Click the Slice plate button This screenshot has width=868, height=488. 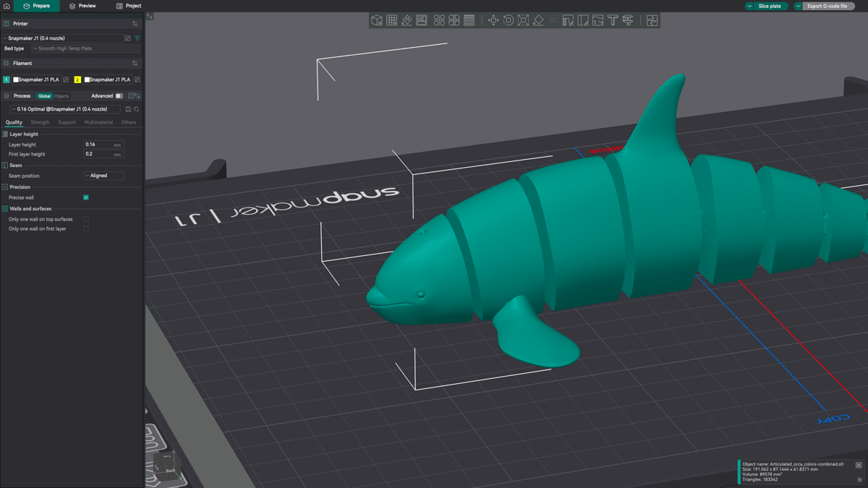[x=771, y=6]
